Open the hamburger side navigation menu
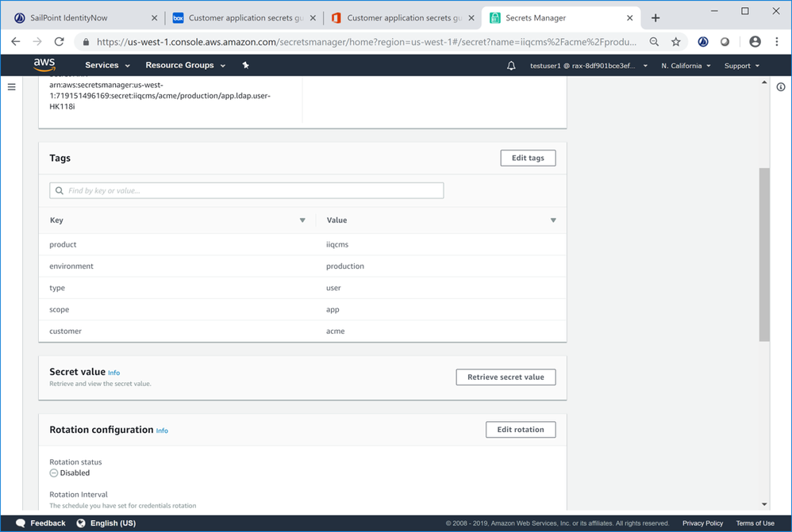 point(12,87)
